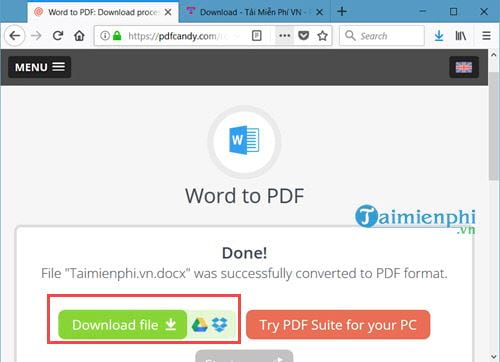The height and width of the screenshot is (362, 500).
Task: Click the Word document icon
Action: 244,140
